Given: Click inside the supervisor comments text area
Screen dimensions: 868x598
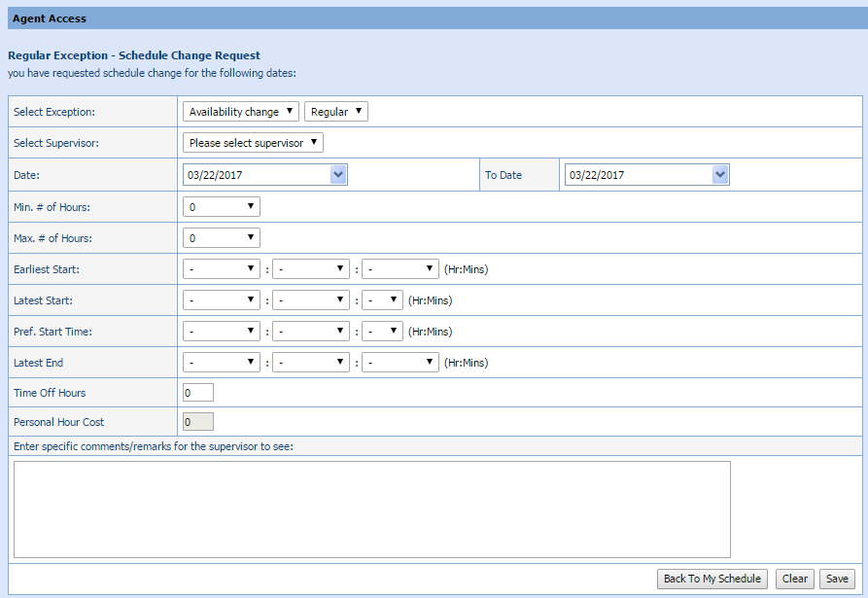Looking at the screenshot, I should tap(371, 509).
